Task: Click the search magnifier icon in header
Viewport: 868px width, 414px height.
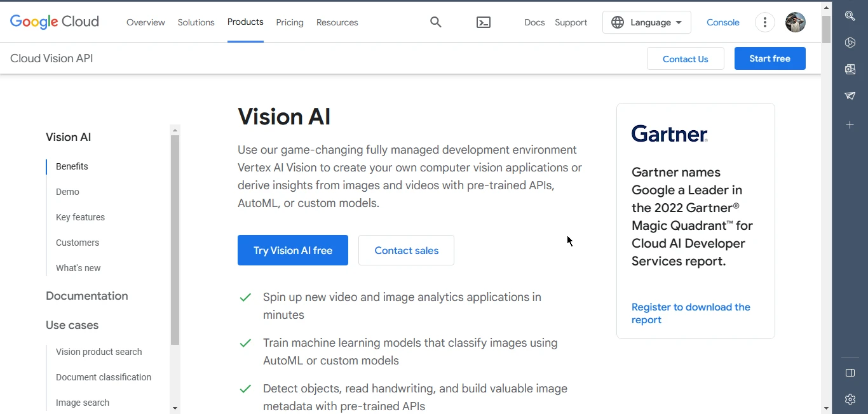Action: click(435, 22)
